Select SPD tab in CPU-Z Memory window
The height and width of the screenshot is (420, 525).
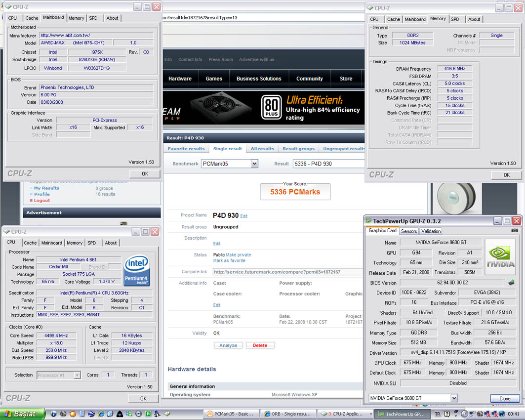[x=455, y=19]
